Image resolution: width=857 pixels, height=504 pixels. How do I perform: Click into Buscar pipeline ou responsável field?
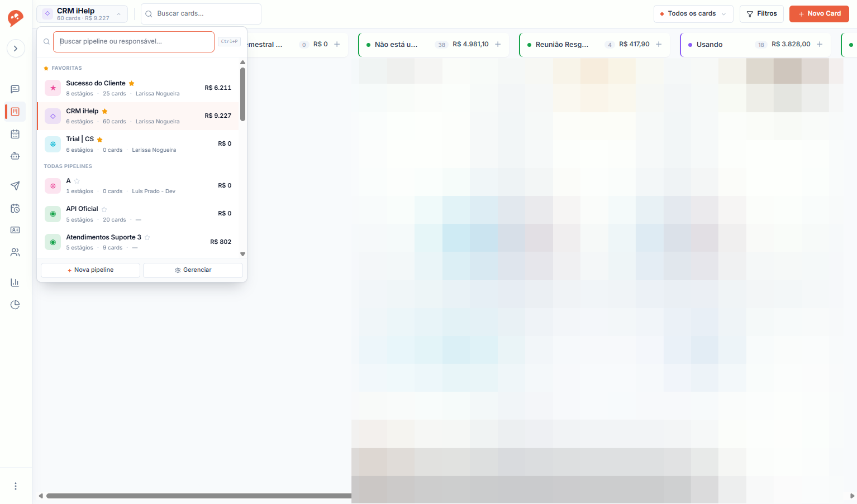[x=134, y=41]
